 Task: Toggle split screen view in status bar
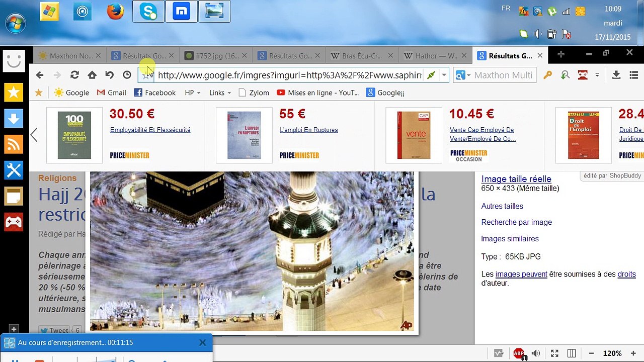[x=572, y=353]
